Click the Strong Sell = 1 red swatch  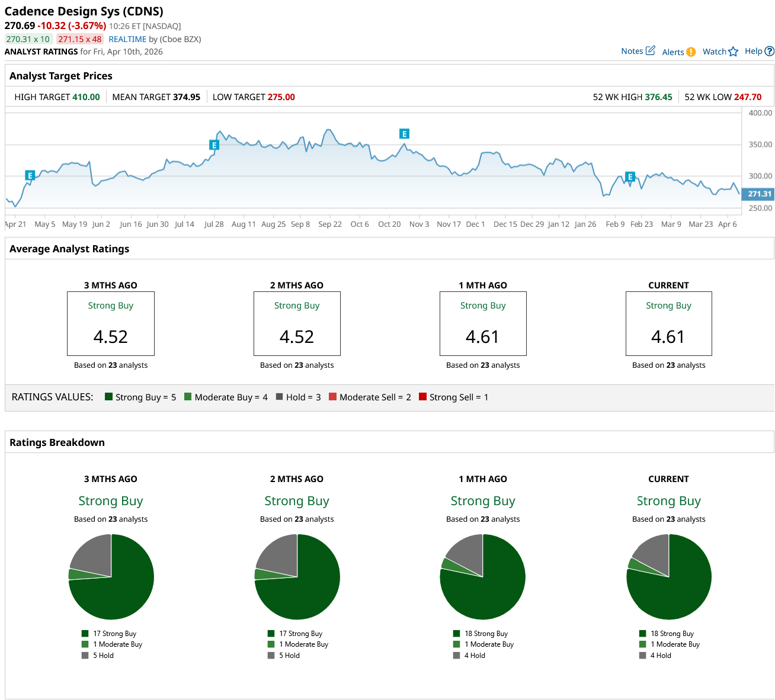click(422, 397)
